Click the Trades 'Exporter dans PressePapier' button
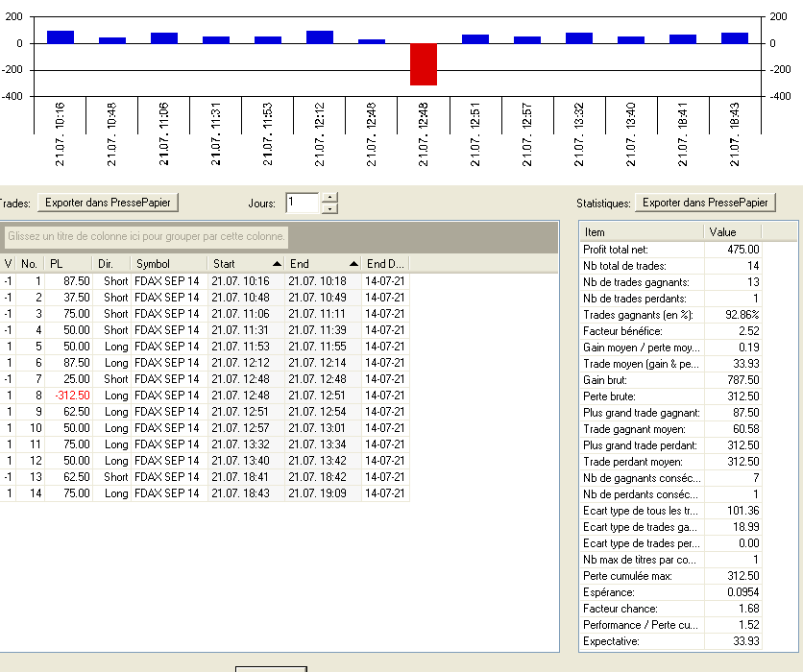This screenshot has height=672, width=803. point(109,203)
